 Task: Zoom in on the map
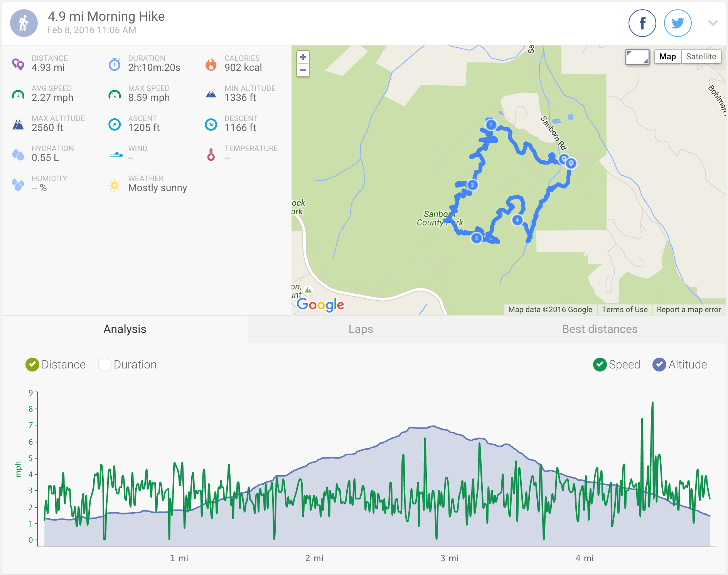(303, 57)
